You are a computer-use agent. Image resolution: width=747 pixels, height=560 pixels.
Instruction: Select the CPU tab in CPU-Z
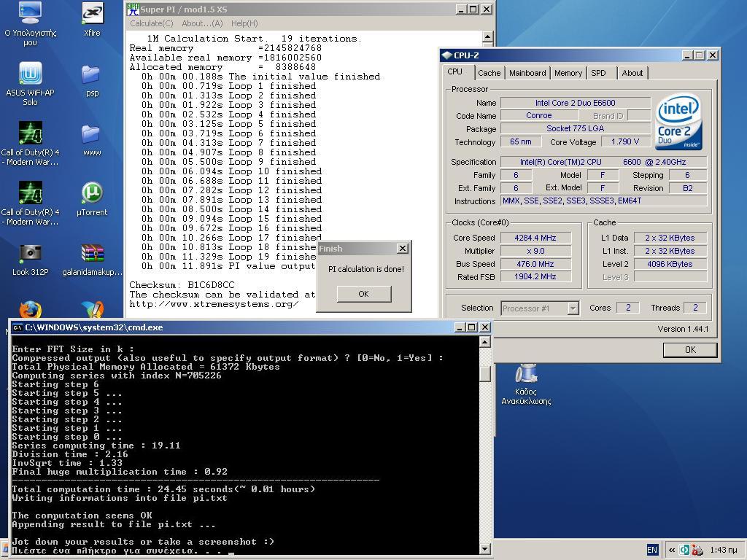(x=455, y=71)
